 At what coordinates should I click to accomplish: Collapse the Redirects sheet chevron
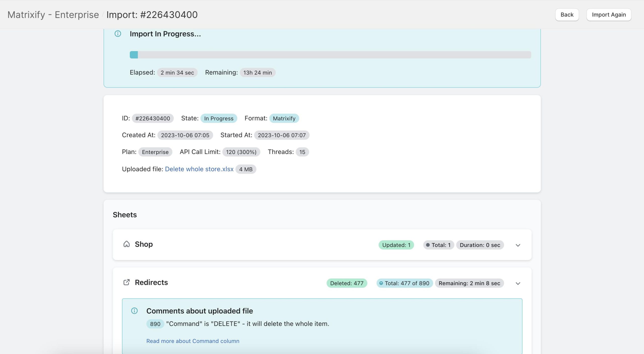[x=518, y=283]
